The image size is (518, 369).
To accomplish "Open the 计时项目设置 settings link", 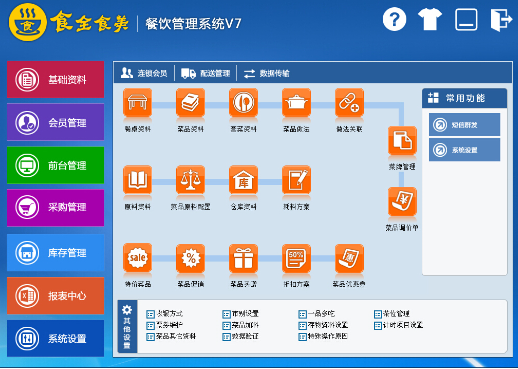I will pyautogui.click(x=398, y=325).
